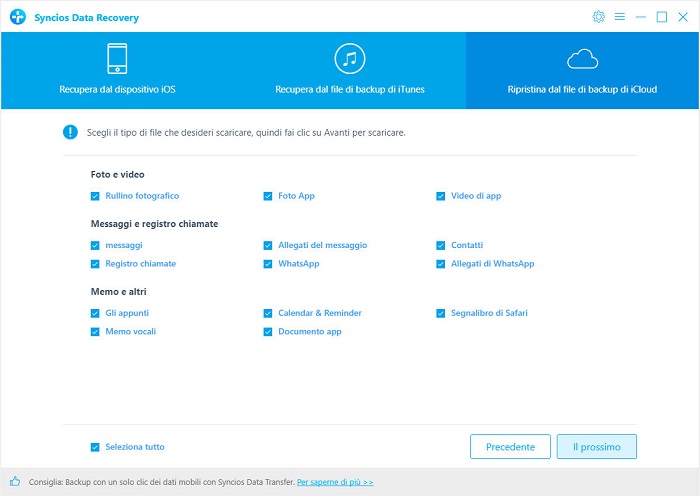This screenshot has width=700, height=496.
Task: Click the Foto e video heading
Action: [117, 174]
